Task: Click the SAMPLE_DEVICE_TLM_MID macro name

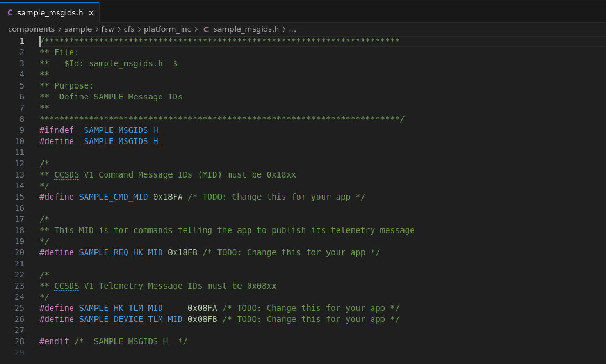Action: pos(131,319)
